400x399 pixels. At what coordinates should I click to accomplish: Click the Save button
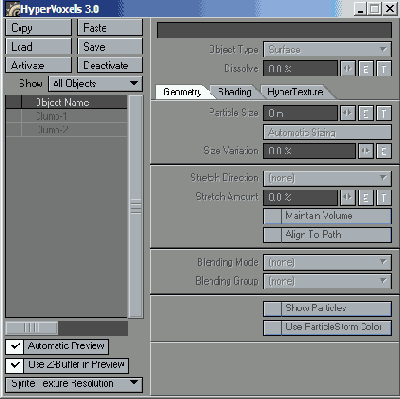click(110, 47)
